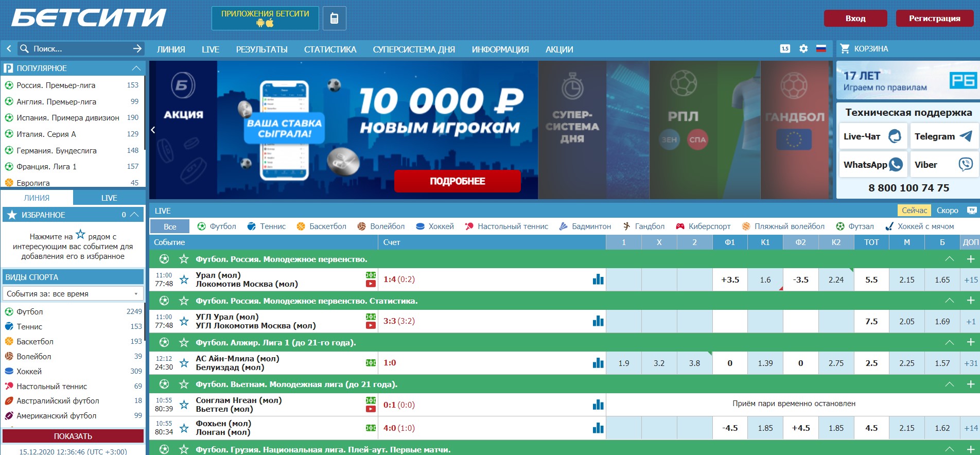Open the События за: все время dropdown
Screen dimensions: 980x455
[73, 293]
